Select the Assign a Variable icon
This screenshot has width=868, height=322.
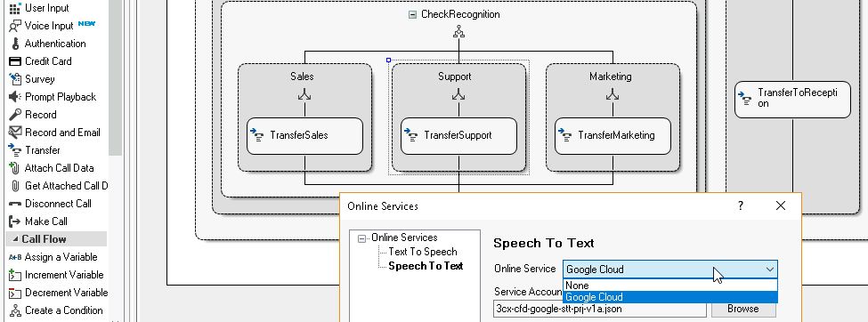[x=15, y=257]
